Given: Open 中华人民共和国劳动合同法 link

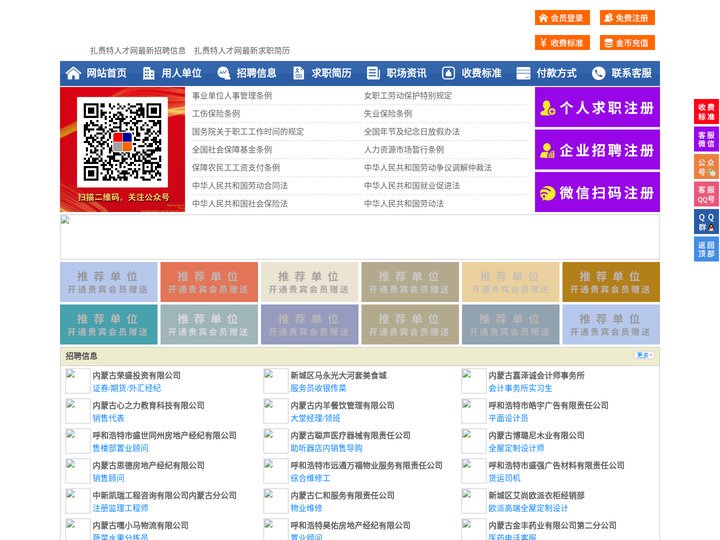Looking at the screenshot, I should tap(240, 186).
